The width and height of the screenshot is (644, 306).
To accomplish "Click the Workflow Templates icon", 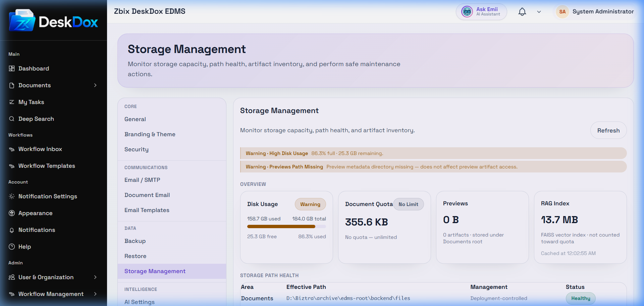I will coord(12,166).
